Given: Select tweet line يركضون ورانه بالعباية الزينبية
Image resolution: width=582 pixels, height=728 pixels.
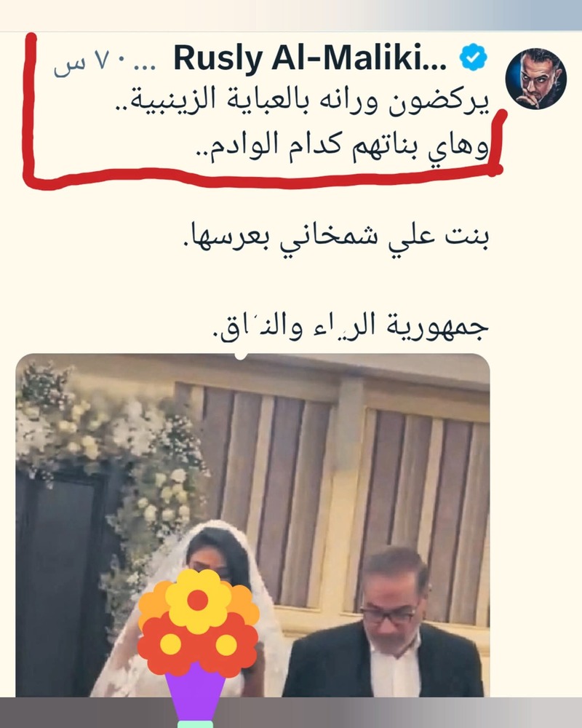Looking at the screenshot, I should pos(303,101).
